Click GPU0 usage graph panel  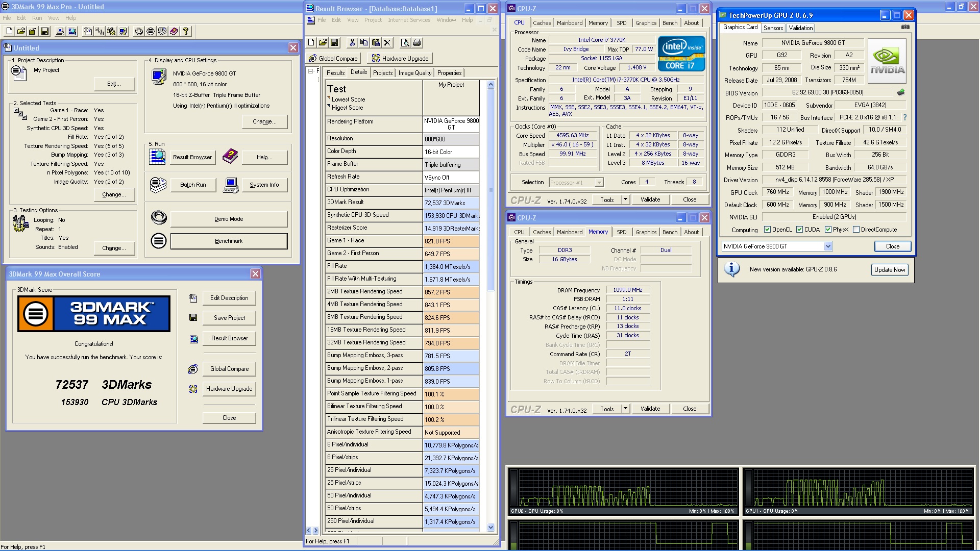pos(623,491)
